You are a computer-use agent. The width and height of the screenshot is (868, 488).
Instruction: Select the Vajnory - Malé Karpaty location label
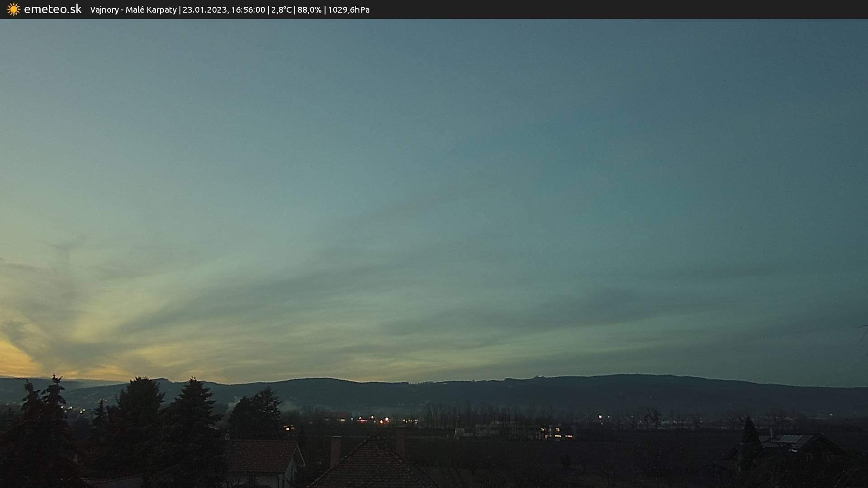tap(133, 9)
